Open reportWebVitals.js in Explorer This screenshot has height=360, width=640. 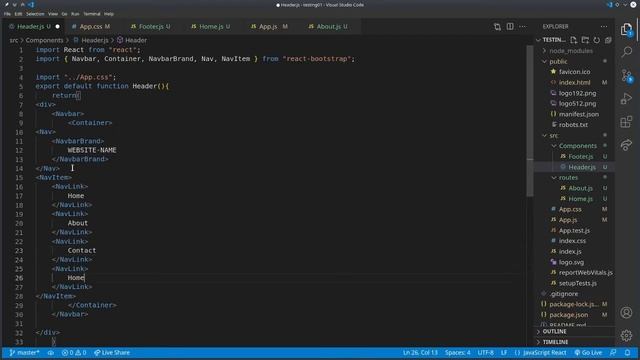coord(585,273)
